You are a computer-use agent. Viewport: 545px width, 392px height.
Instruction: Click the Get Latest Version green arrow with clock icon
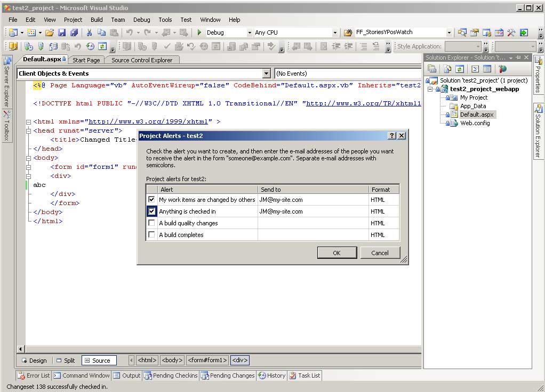(x=29, y=46)
